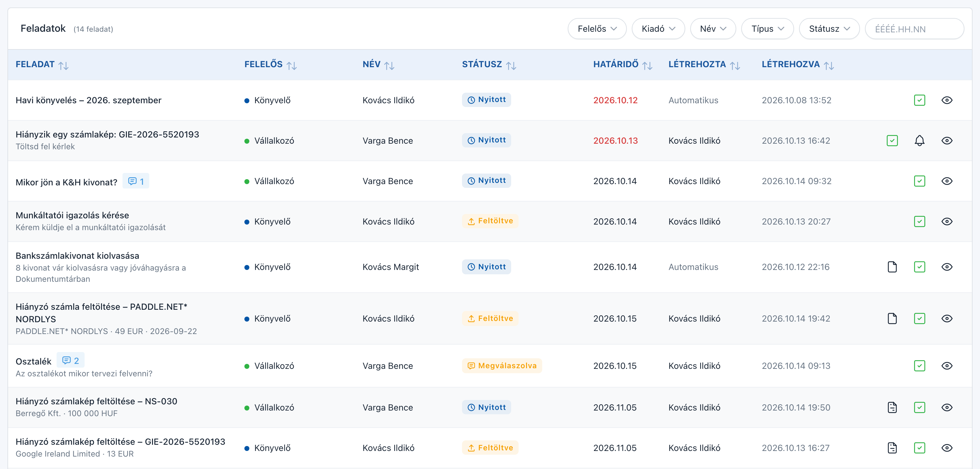This screenshot has width=980, height=469.
Task: Click the Megválaszolva status badge
Action: point(502,366)
